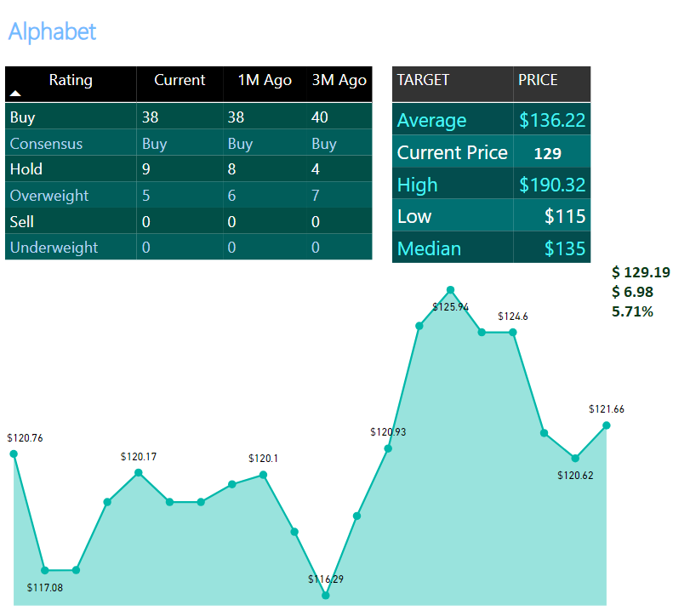This screenshot has height=616, width=673.
Task: Click the current price value 129
Action: [x=548, y=154]
